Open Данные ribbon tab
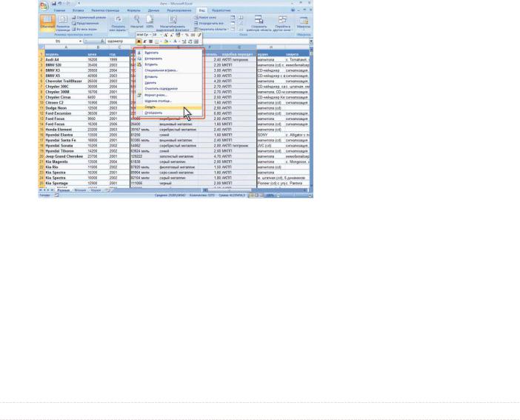Image resolution: width=520 pixels, height=420 pixels. coord(153,10)
